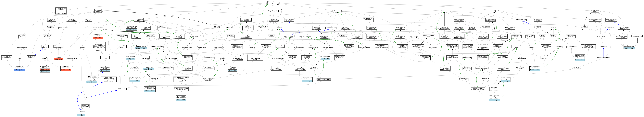Select the 'cellular component organization or biogenesis' node
This screenshot has width=644, height=117.
click(368, 20)
